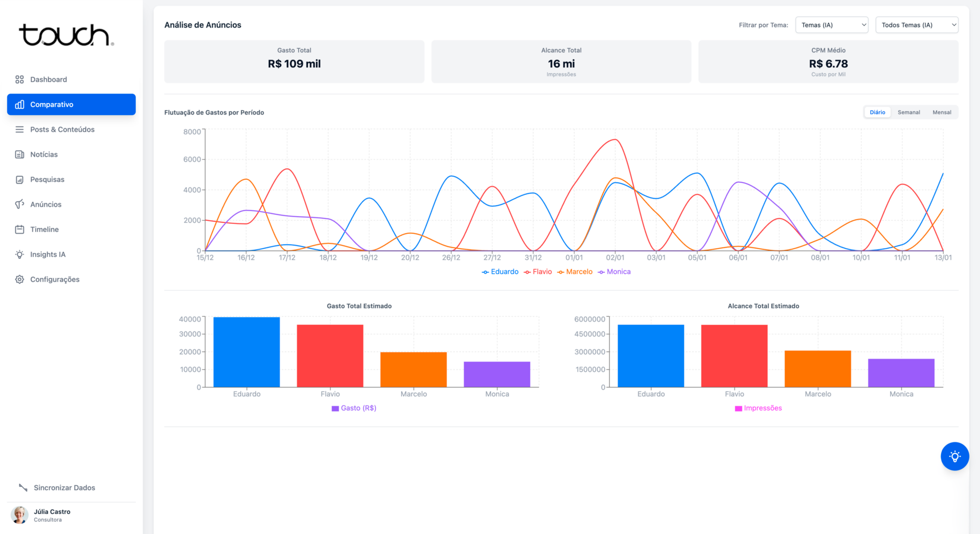The height and width of the screenshot is (534, 980).
Task: Click Sincronizar Dados button
Action: 64,487
